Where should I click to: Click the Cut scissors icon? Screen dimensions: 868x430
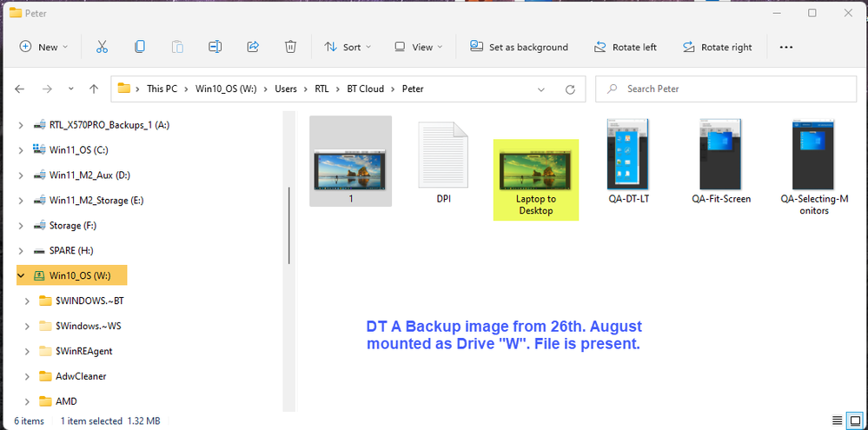(x=102, y=47)
